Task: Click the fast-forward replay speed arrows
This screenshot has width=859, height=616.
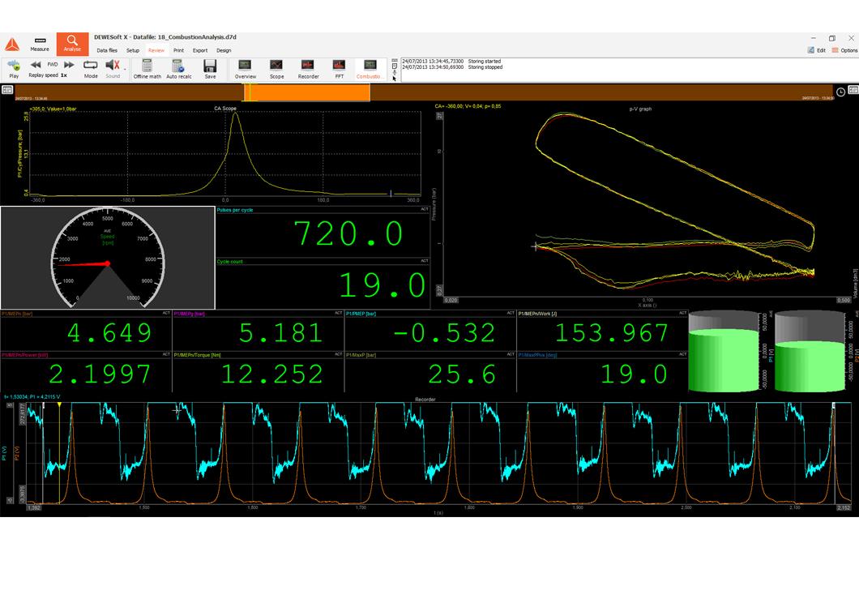Action: tap(69, 65)
